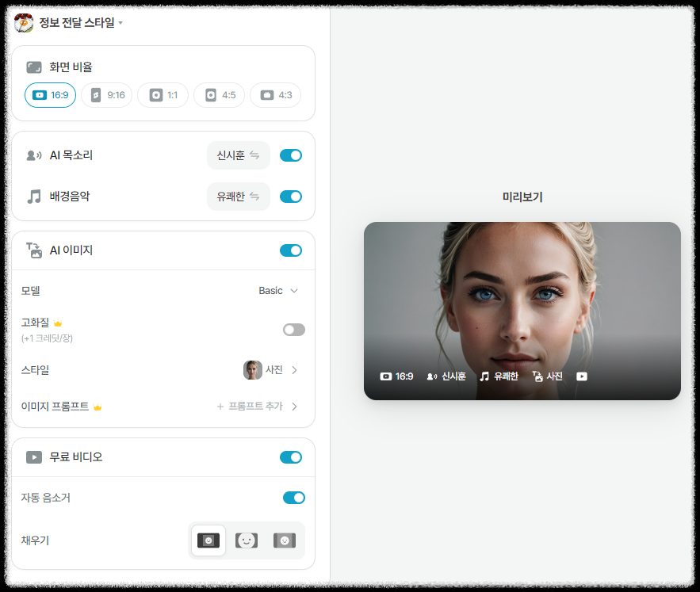Click the (+1 크레딧/장) note text
Viewport: 700px width, 592px height.
[x=47, y=338]
